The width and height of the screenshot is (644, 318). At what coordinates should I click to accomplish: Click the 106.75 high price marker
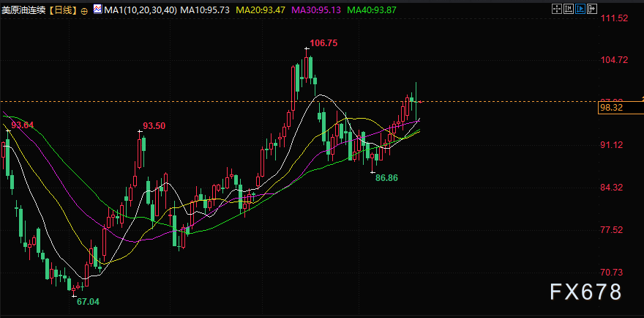tap(323, 42)
